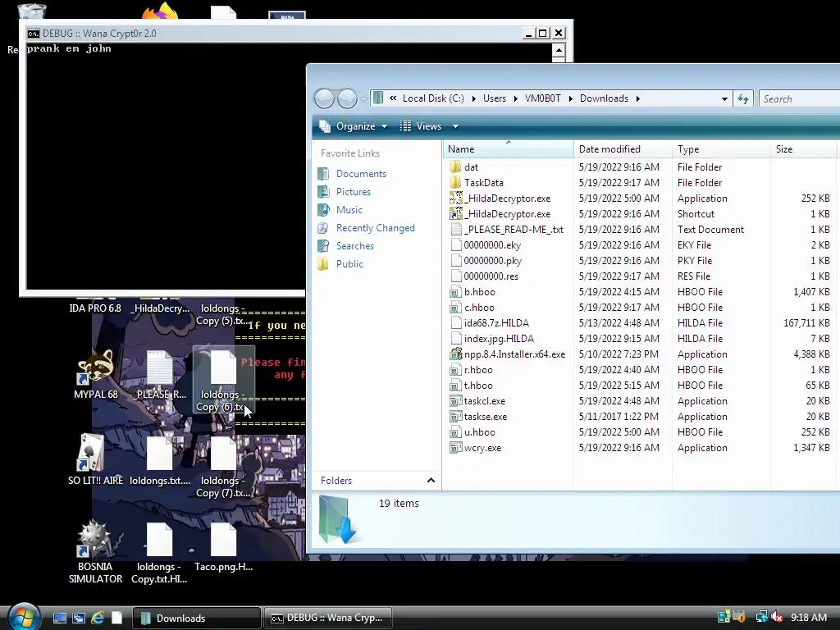Sort by Type column header
Screen dimensions: 840x630
tap(721, 149)
